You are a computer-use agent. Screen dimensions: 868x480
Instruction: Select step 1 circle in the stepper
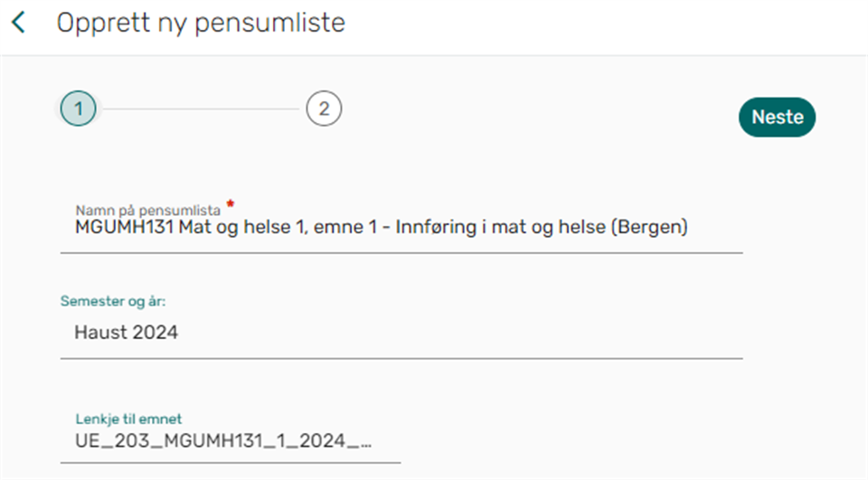pos(79,109)
